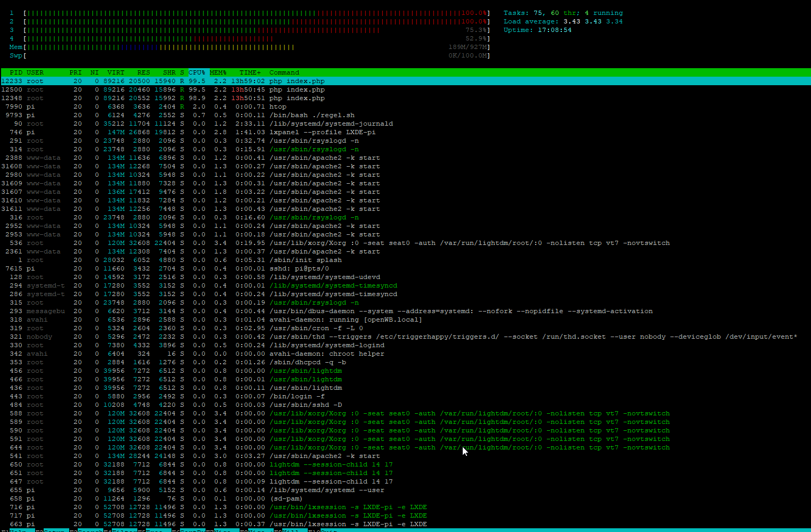Viewport: 811px width, 532px height.
Task: Click the Load average 3.43 line
Action: point(563,21)
